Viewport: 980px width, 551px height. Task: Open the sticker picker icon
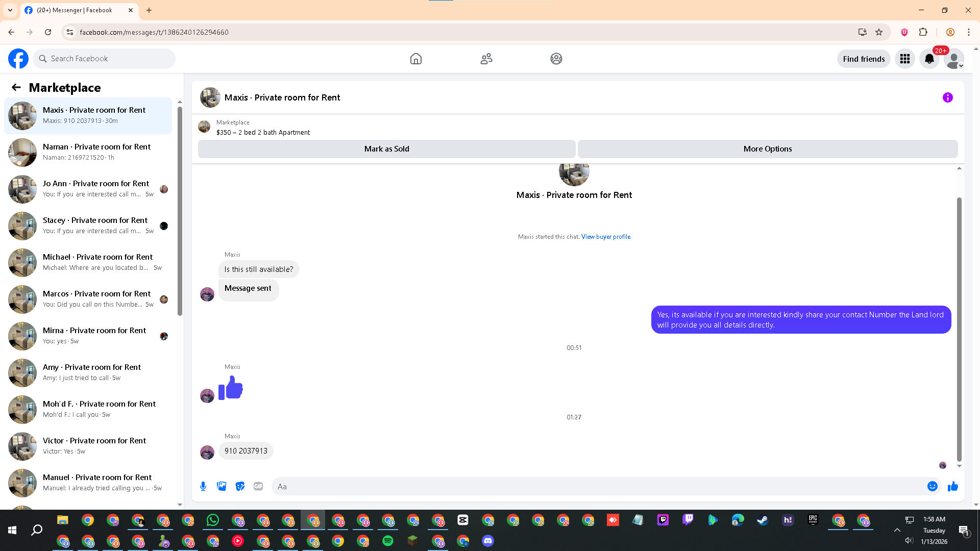click(240, 486)
